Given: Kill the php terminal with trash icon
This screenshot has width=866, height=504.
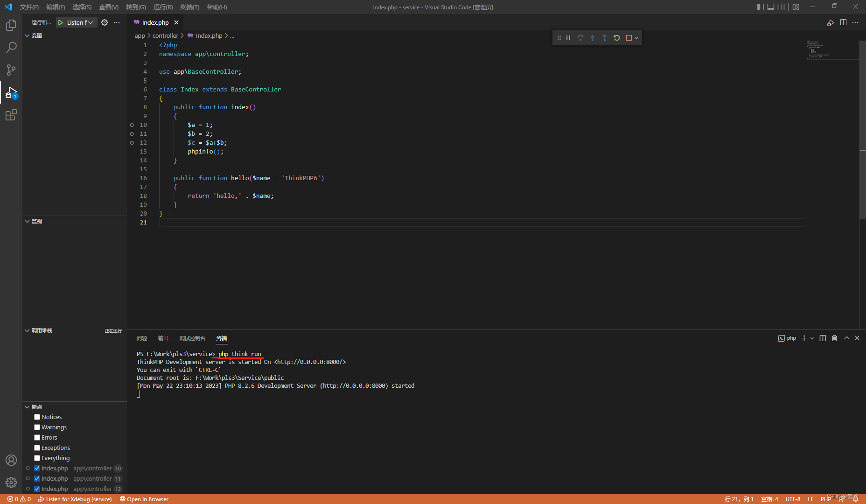Looking at the screenshot, I should pyautogui.click(x=834, y=338).
